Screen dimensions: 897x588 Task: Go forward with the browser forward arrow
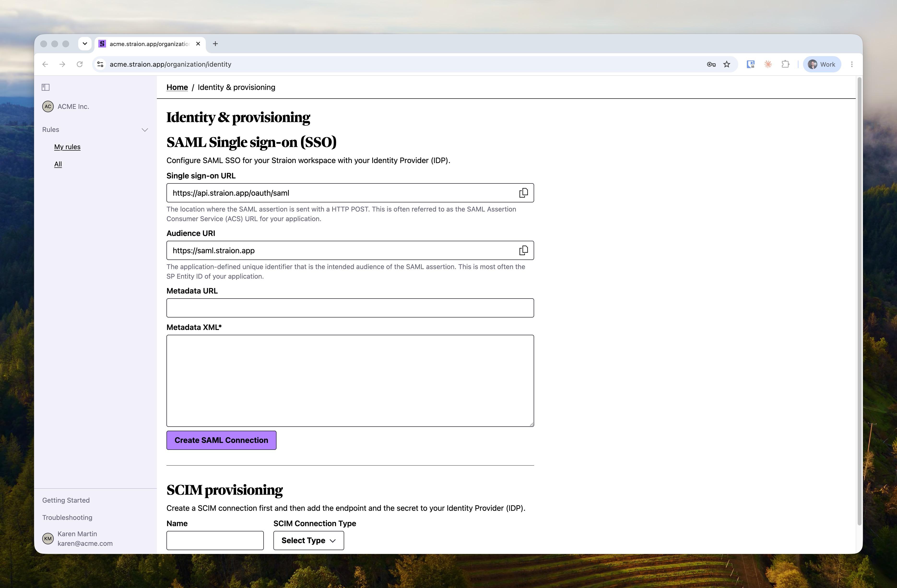62,65
